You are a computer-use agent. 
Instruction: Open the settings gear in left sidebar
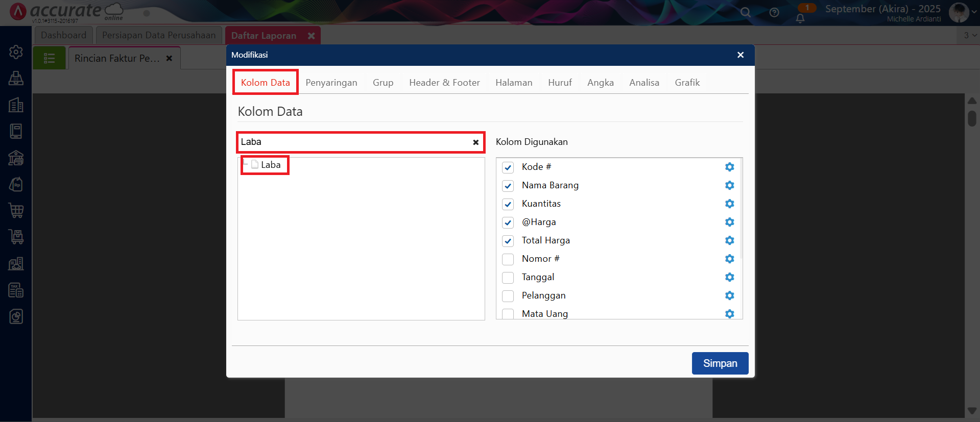[16, 52]
